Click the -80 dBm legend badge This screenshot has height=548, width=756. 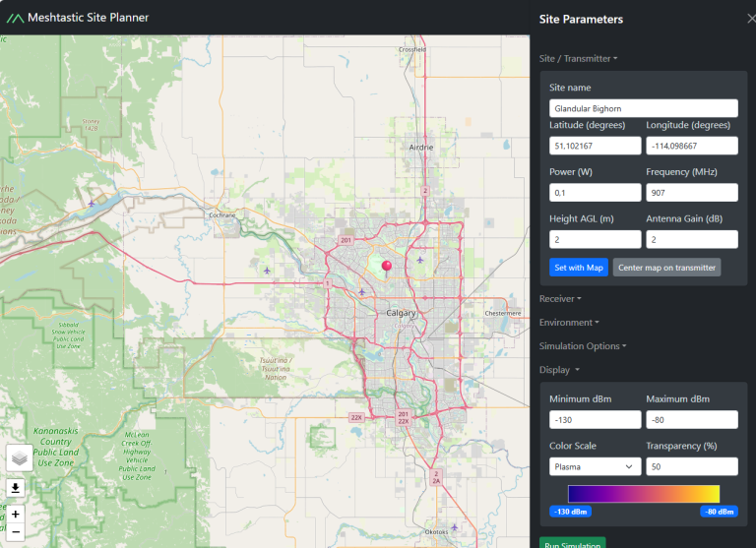(719, 512)
